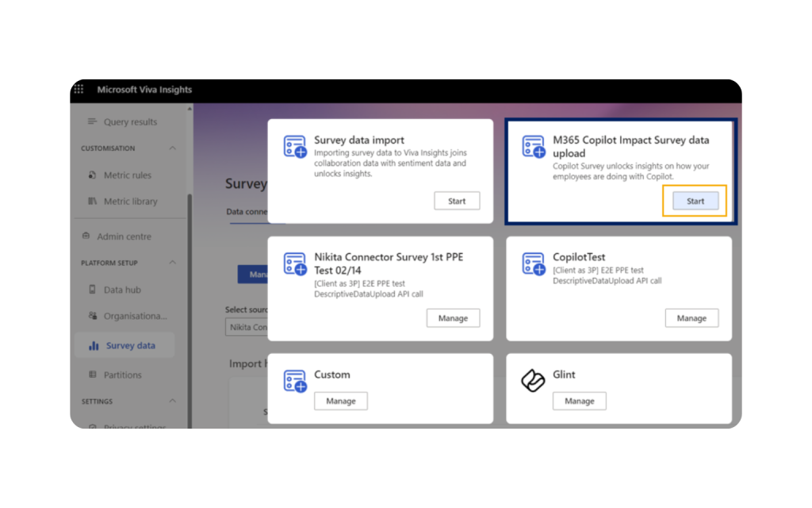Click the Admin centre sidebar icon
The width and height of the screenshot is (812, 508).
click(x=86, y=237)
